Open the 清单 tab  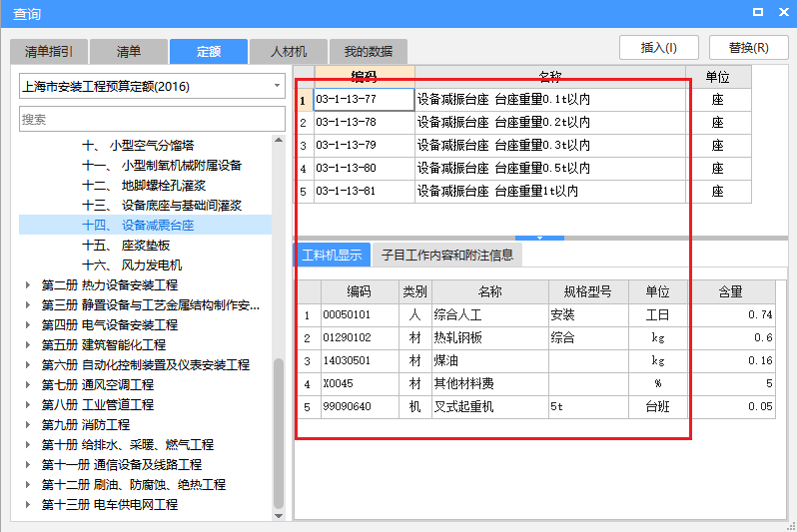pyautogui.click(x=129, y=51)
